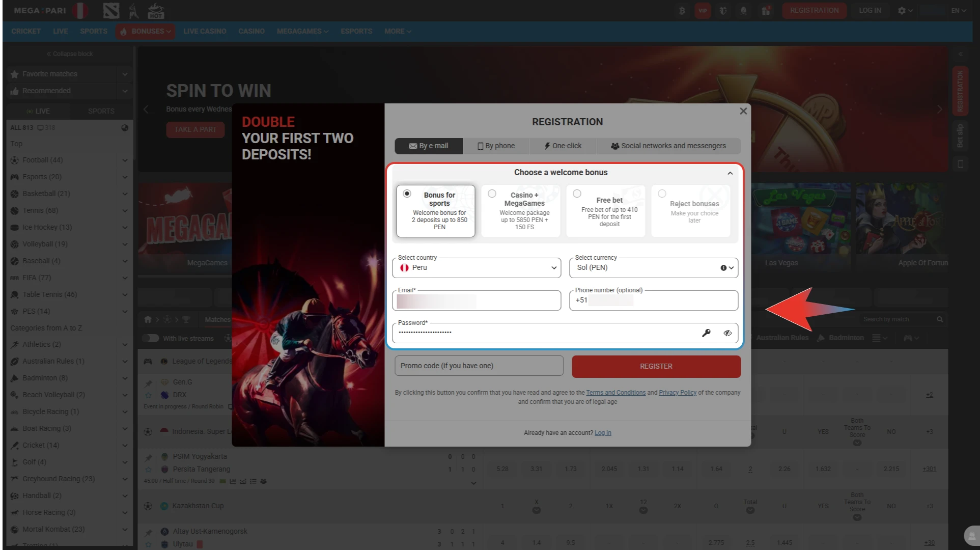Viewport: 980px width, 550px height.
Task: Select Bonus for sports radio option
Action: point(407,194)
